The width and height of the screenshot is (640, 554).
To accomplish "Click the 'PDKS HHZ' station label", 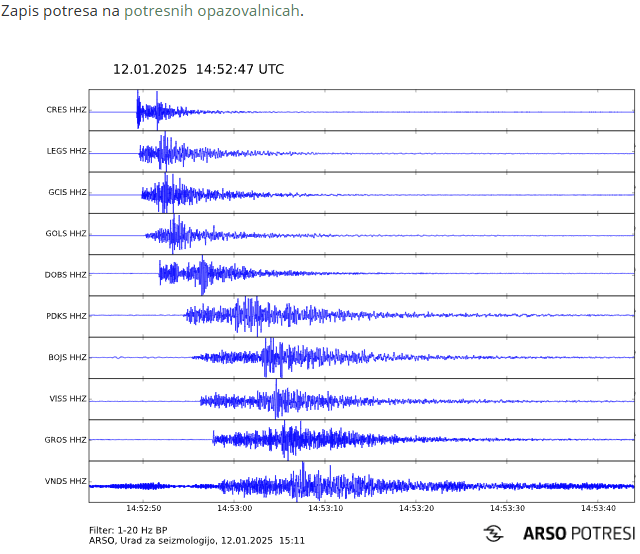I will pos(66,316).
